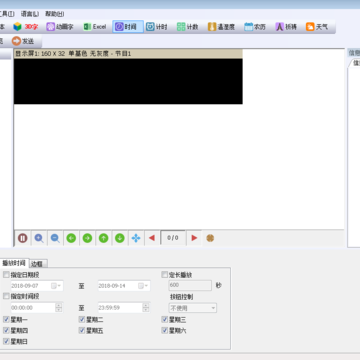Screen dimensions: 360x360
Task: Uncheck 星期六 Saturday
Action: click(x=165, y=331)
